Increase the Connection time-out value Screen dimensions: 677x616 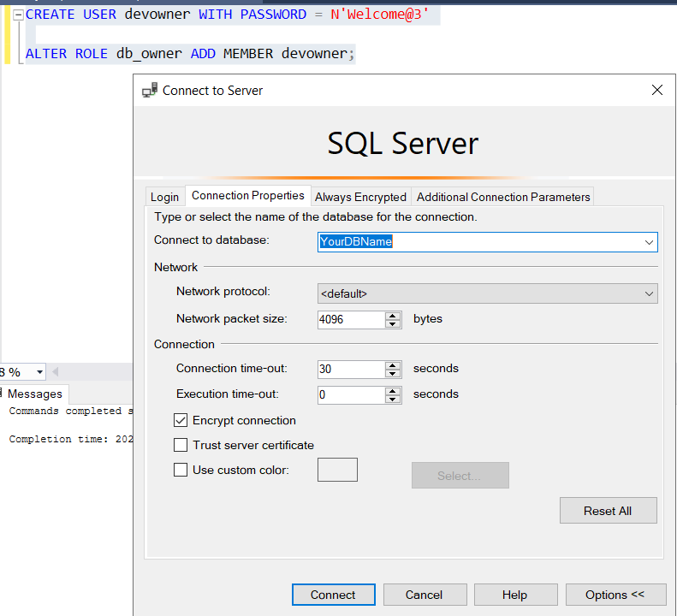393,365
